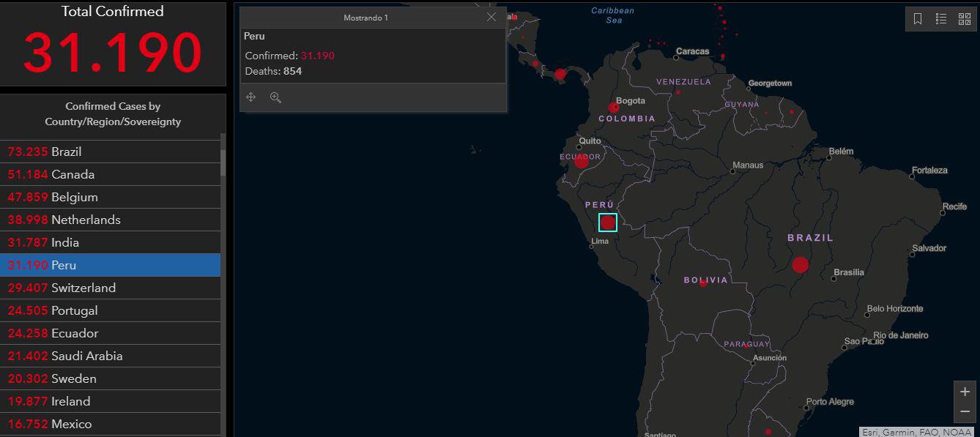Zoom to Peru using popup magnifier icon

point(275,97)
